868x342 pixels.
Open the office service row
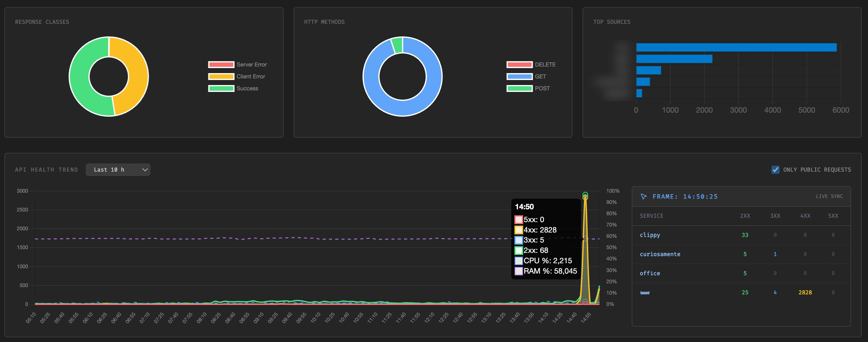tap(741, 273)
